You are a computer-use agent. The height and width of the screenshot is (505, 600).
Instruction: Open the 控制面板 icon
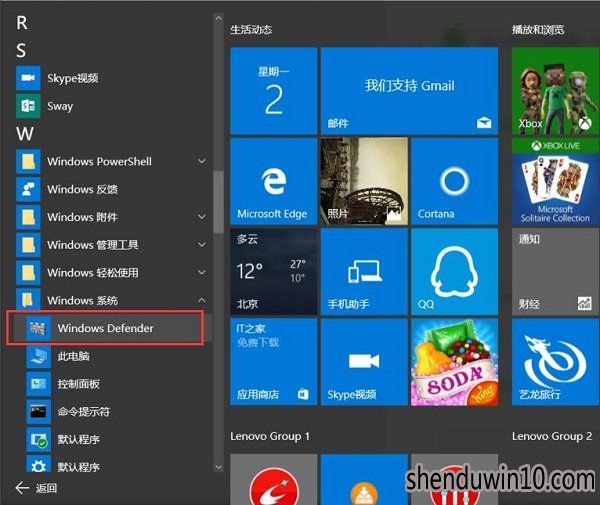click(38, 384)
